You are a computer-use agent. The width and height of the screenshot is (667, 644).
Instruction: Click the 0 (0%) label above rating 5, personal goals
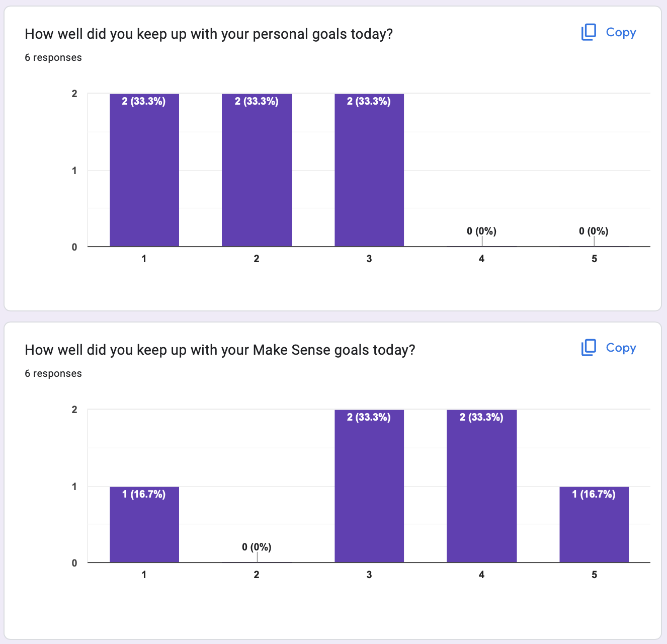coord(594,231)
